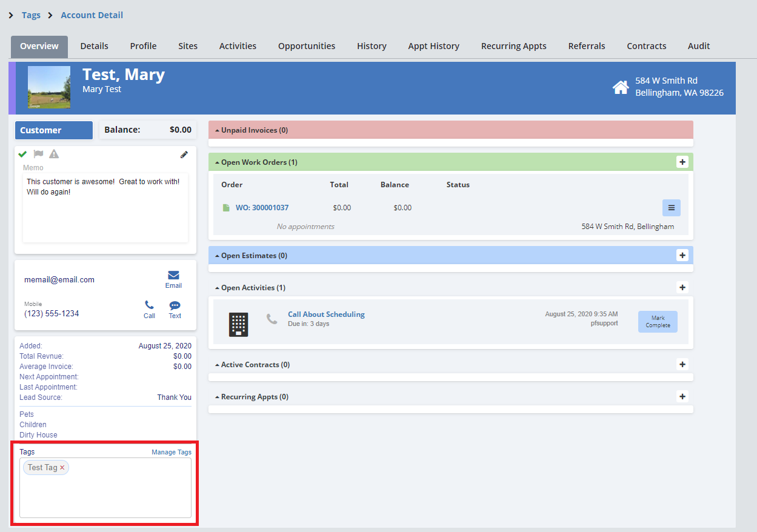Click the Email envelope icon
The height and width of the screenshot is (532, 757).
click(x=173, y=275)
